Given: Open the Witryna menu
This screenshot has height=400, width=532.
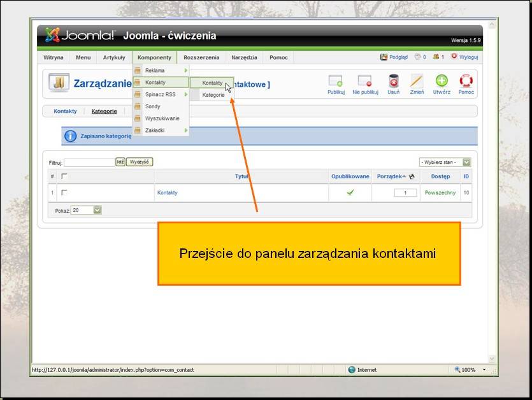Looking at the screenshot, I should 54,57.
